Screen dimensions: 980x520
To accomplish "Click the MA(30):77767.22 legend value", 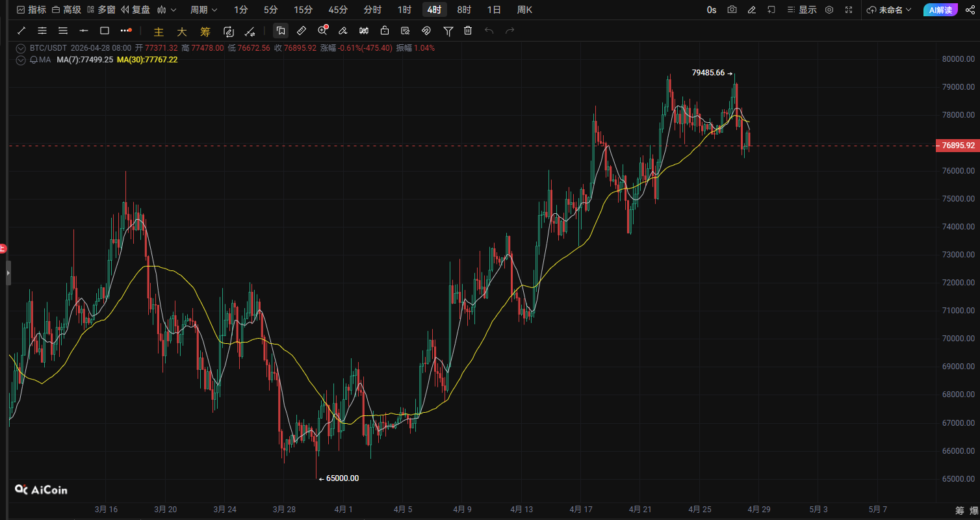I will click(x=147, y=60).
